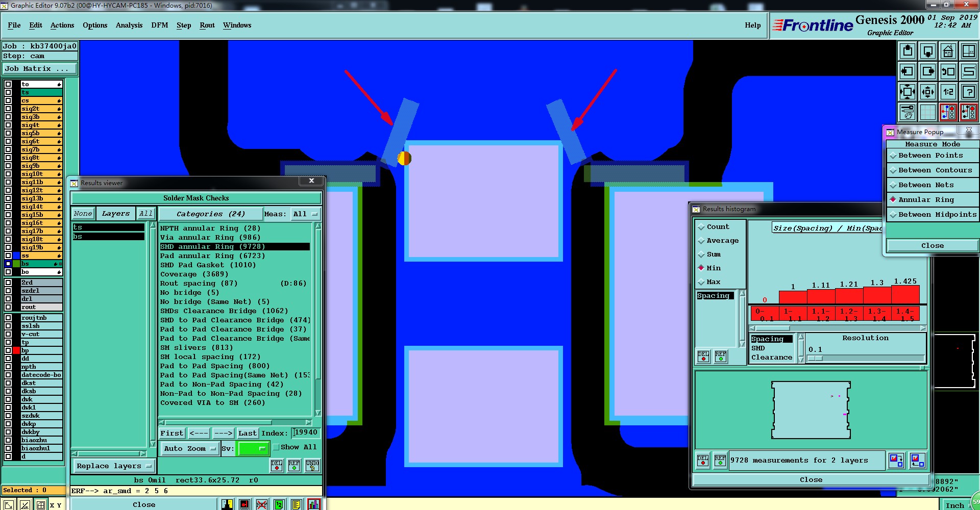Viewport: 980px width, 510px height.
Task: Toggle the grid display icon
Action: [x=928, y=112]
